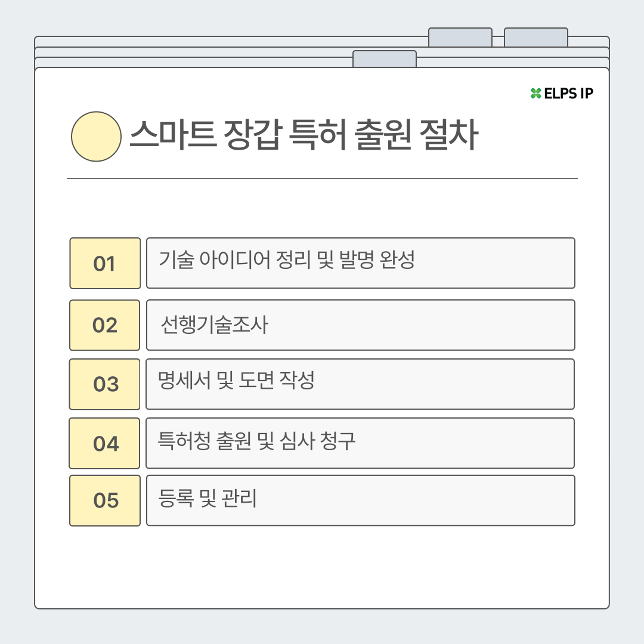Viewport: 644px width, 644px height.
Task: Click the light gray background outside the folder
Action: click(x=17, y=322)
